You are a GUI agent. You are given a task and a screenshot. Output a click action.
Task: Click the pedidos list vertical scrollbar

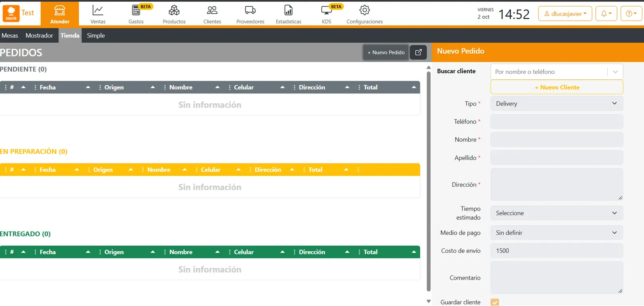tap(429, 181)
